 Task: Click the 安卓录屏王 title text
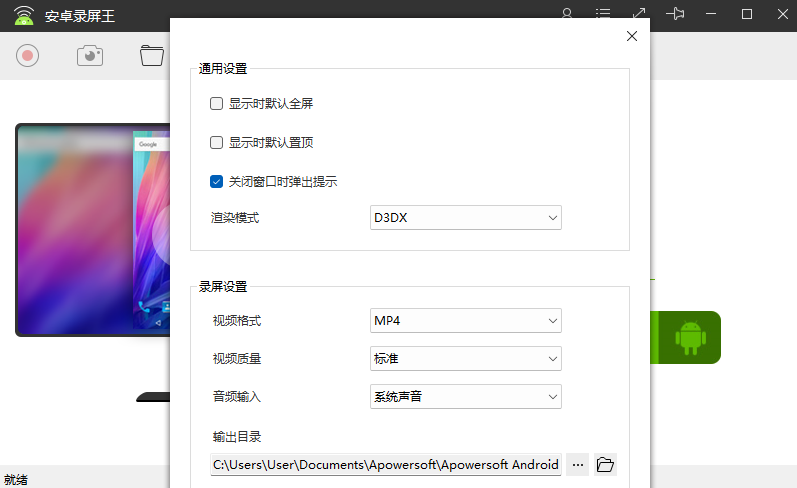[x=80, y=16]
